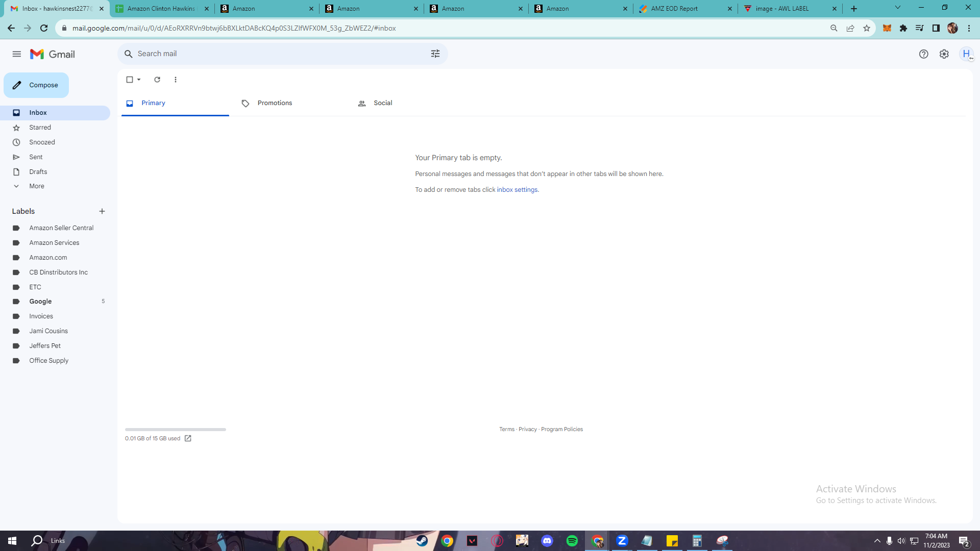This screenshot has width=980, height=551.
Task: Click the refresh mail icon
Action: 157,80
